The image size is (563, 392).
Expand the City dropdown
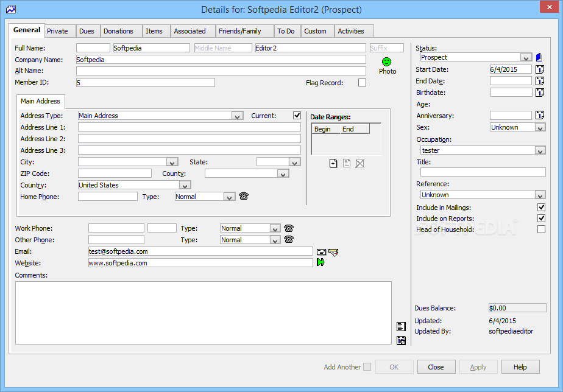pos(172,162)
